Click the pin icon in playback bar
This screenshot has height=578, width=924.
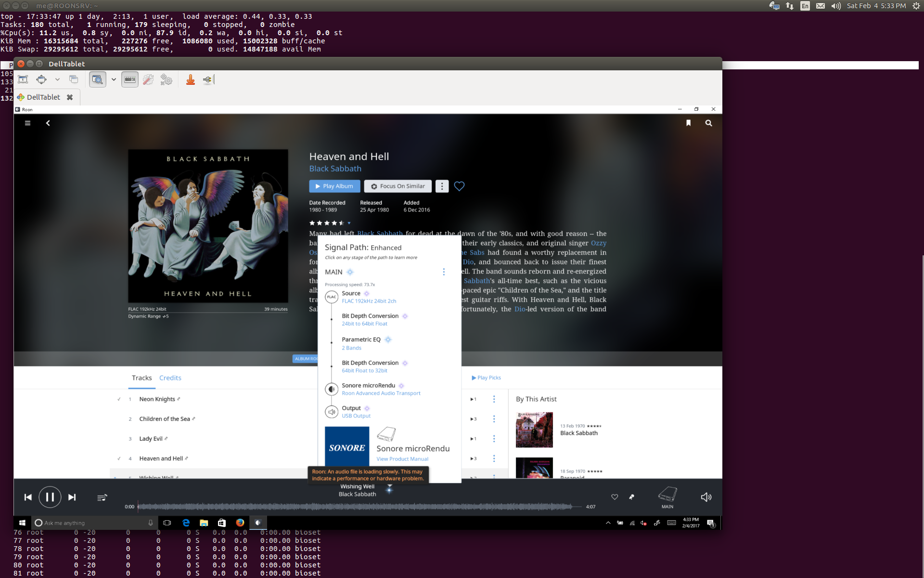[x=632, y=497]
